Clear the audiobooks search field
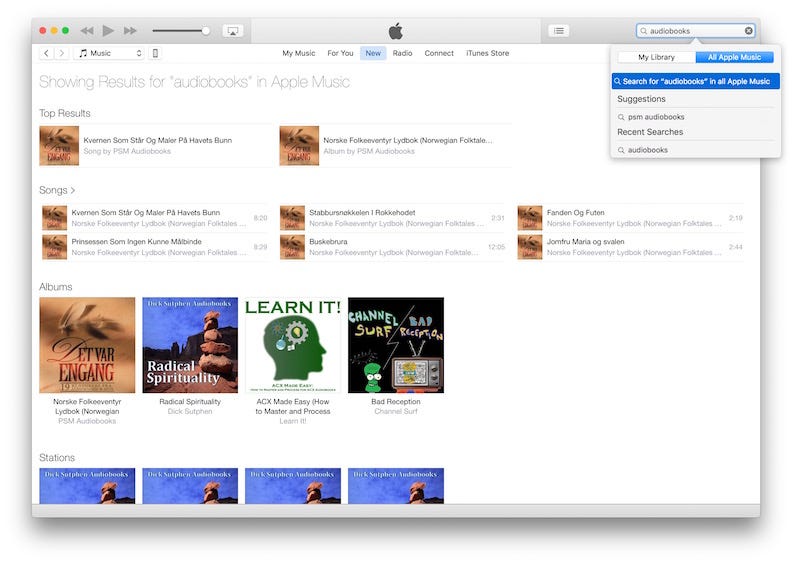Image resolution: width=800 pixels, height=563 pixels. [748, 31]
